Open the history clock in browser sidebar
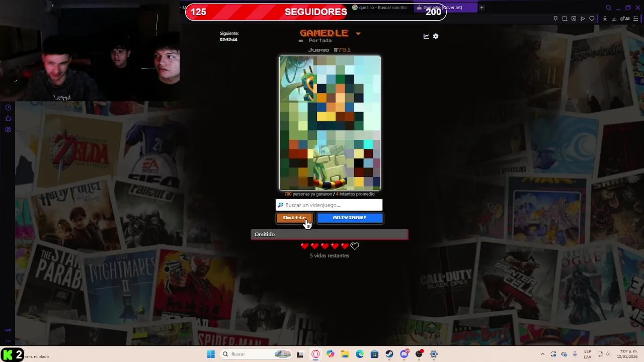Screen dimensions: 644x362 8,108
